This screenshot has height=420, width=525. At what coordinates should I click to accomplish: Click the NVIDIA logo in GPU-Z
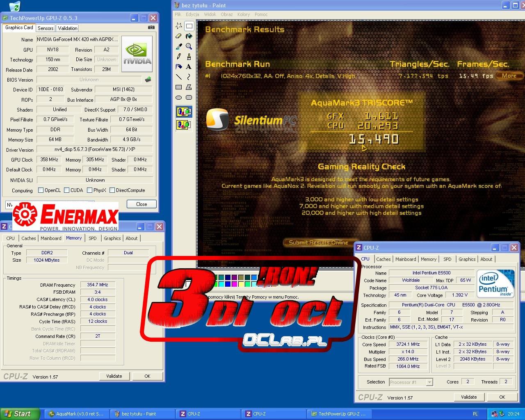click(x=137, y=54)
